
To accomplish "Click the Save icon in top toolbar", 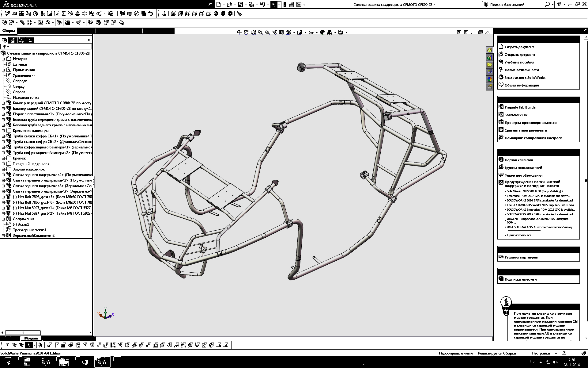I will tap(240, 5).
